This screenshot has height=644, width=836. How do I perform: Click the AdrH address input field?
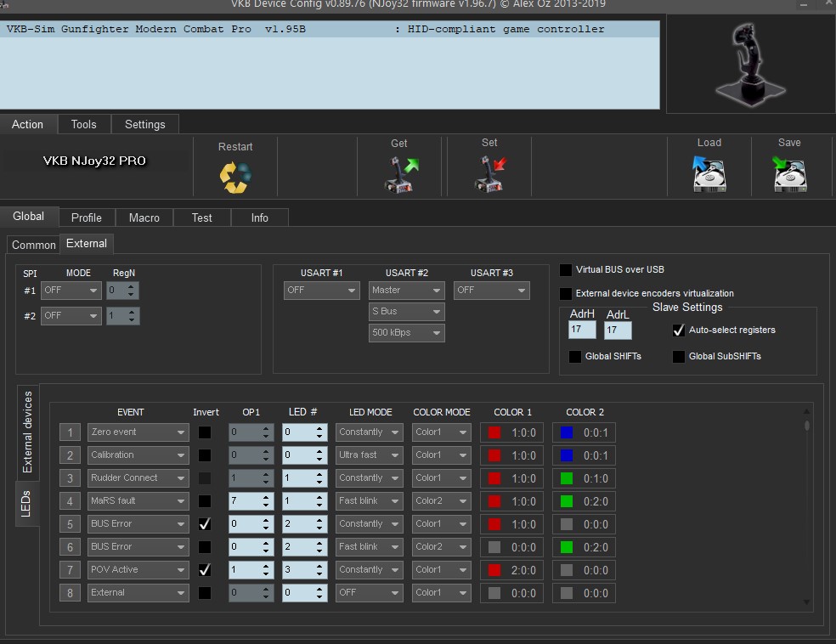pos(582,330)
